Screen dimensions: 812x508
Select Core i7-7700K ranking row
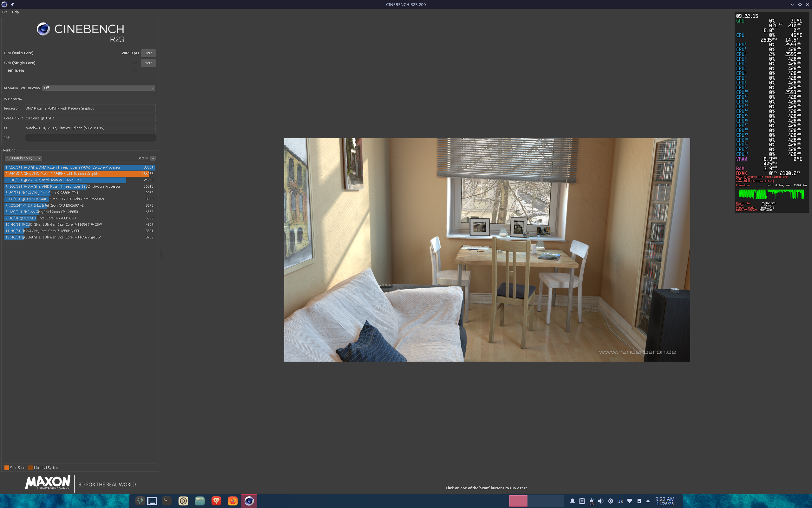[80, 218]
